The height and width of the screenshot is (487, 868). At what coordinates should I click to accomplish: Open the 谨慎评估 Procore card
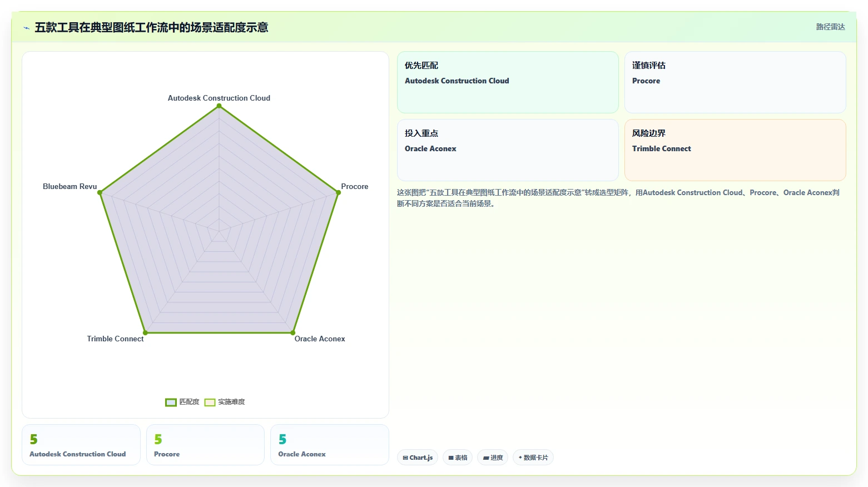pyautogui.click(x=735, y=82)
